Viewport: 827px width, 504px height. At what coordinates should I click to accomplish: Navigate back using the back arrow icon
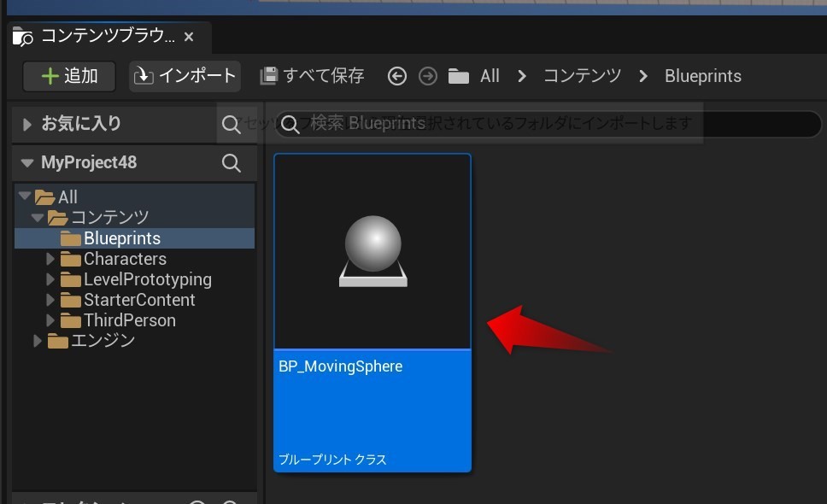[396, 76]
